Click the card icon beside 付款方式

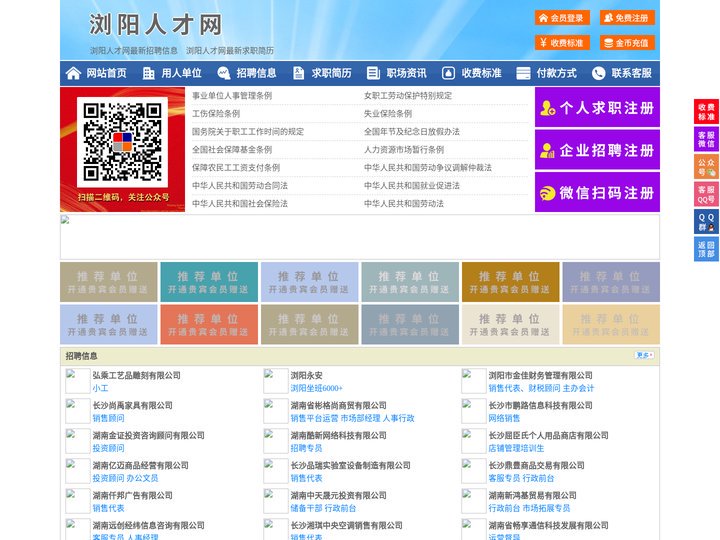pos(523,73)
